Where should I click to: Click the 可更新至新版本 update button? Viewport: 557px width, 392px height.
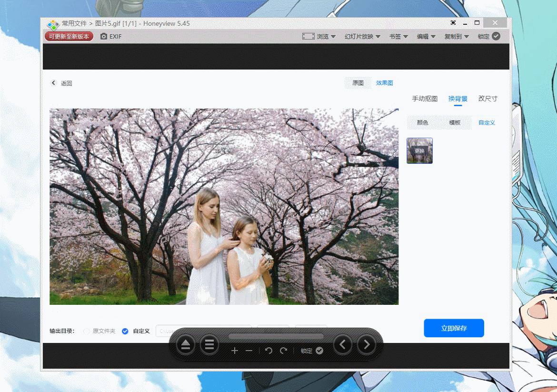click(69, 37)
